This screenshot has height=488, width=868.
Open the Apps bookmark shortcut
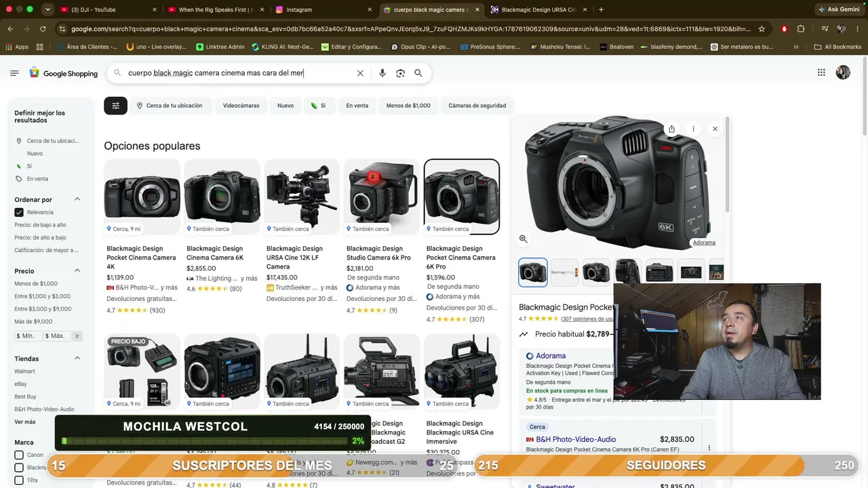(17, 47)
